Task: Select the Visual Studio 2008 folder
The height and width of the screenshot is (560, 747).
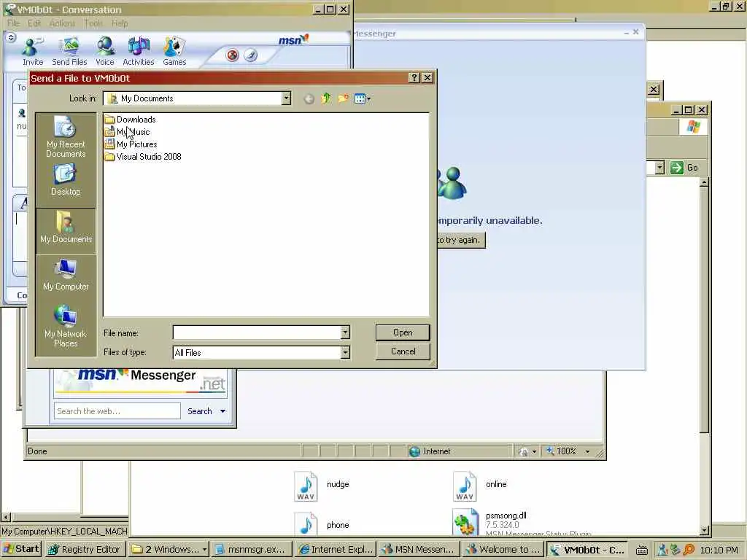Action: (143, 157)
